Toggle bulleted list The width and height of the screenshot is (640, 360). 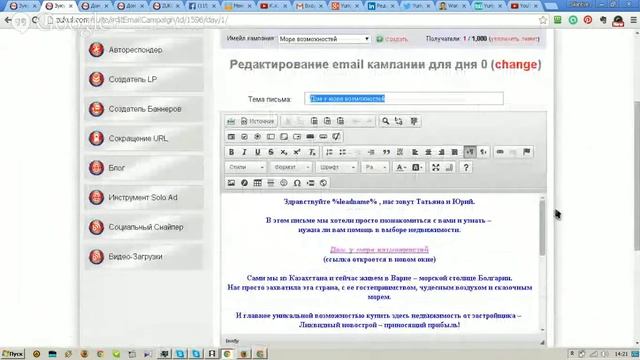pos(342,152)
